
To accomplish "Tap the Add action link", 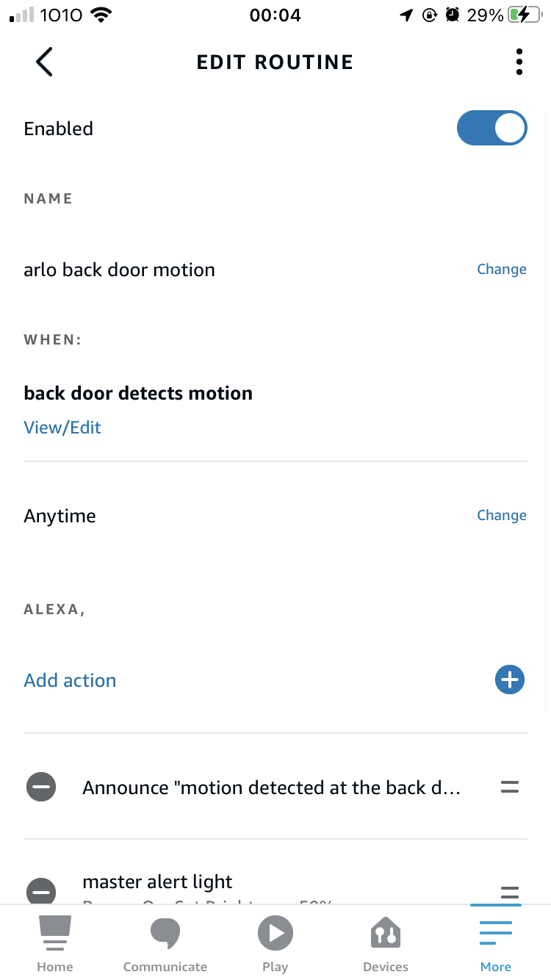I will (70, 680).
